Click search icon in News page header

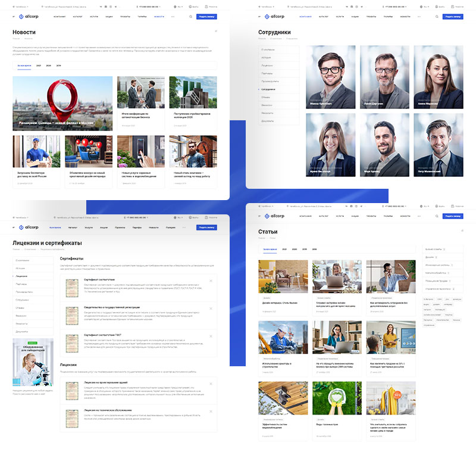(191, 17)
